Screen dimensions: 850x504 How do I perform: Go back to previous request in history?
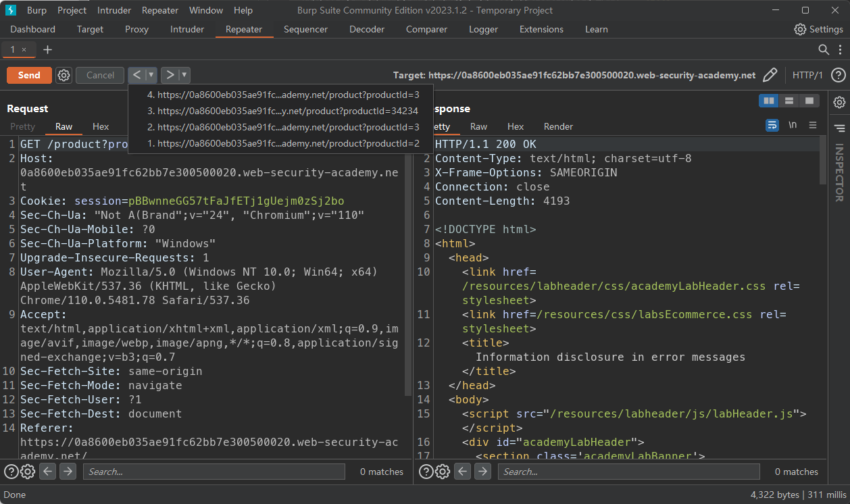point(137,75)
